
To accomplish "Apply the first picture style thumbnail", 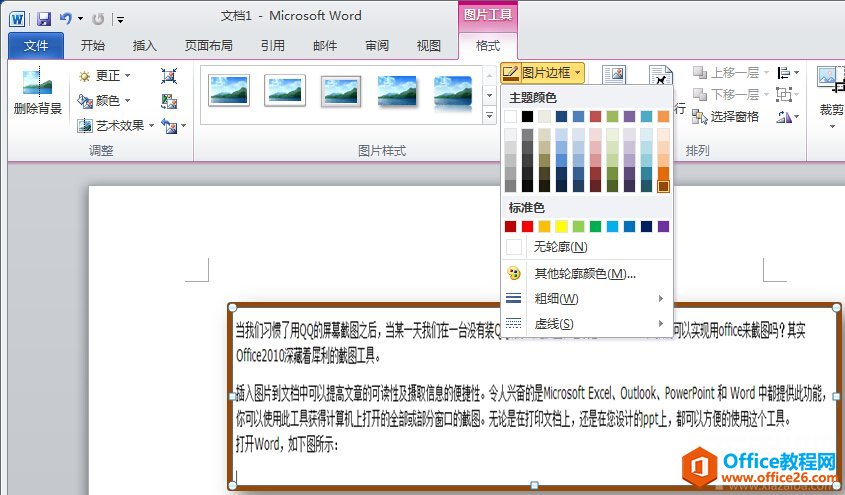I will [228, 90].
